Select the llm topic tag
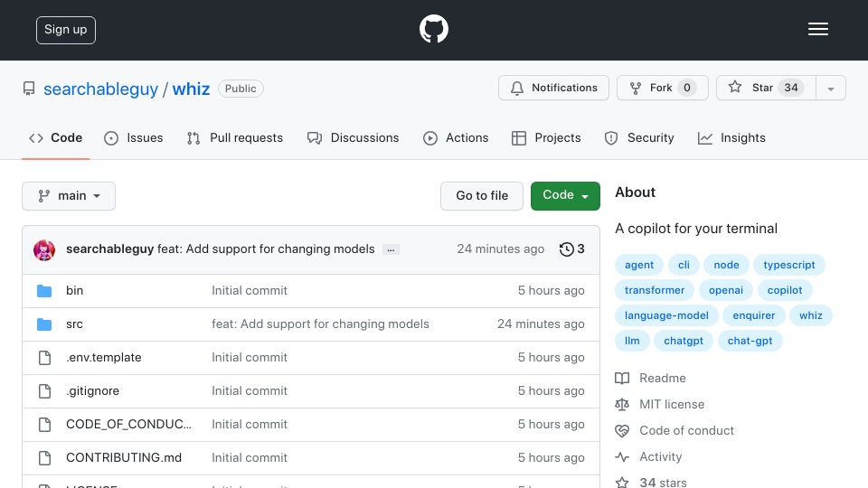Image resolution: width=868 pixels, height=488 pixels. pos(632,342)
